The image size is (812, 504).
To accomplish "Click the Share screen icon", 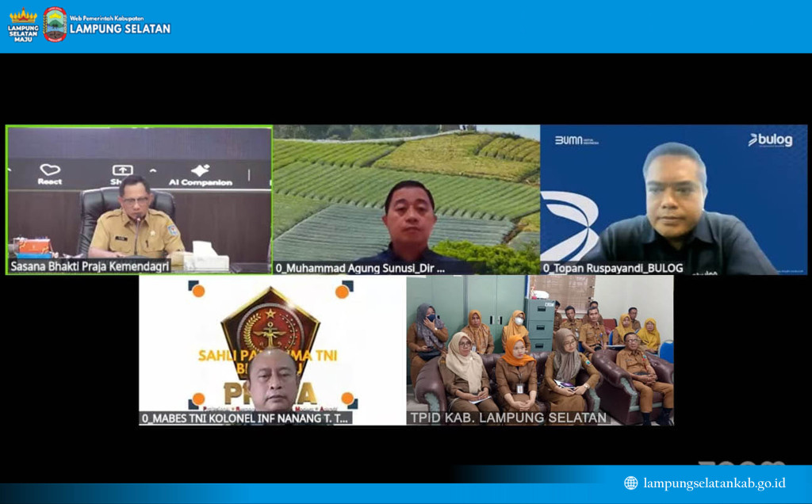I will (122, 170).
